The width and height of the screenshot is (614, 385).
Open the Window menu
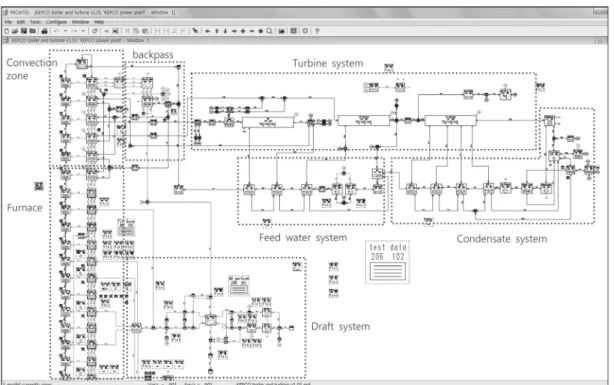80,22
